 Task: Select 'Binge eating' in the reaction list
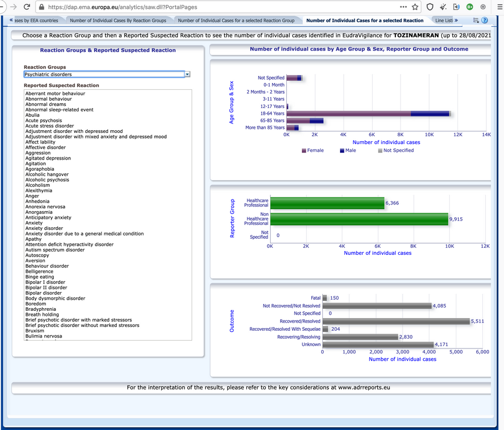click(x=40, y=277)
